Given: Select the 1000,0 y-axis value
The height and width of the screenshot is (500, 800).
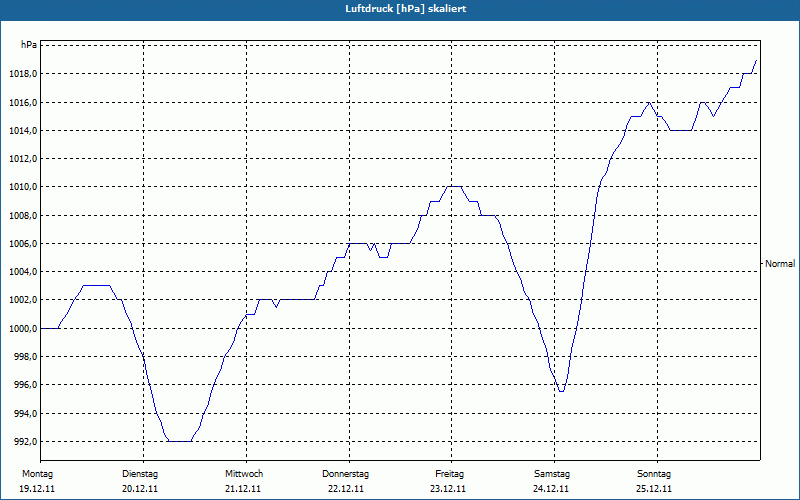Looking at the screenshot, I should [23, 329].
